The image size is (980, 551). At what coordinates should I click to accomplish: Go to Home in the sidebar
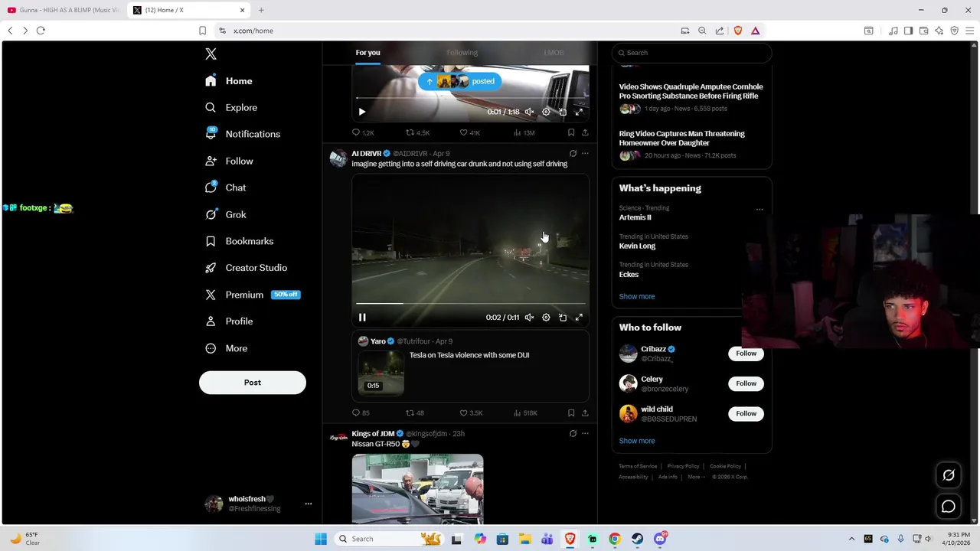click(x=229, y=81)
